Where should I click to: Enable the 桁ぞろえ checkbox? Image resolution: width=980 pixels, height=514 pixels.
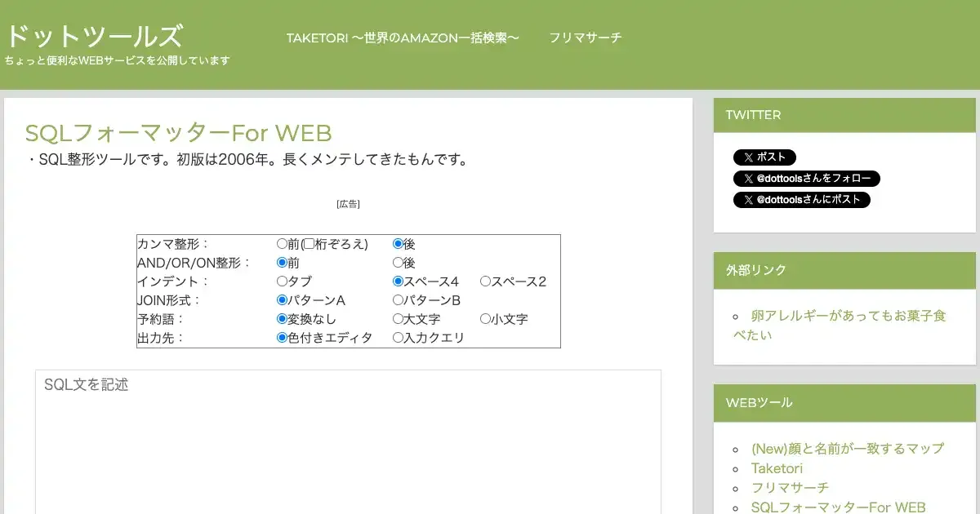[x=309, y=244]
